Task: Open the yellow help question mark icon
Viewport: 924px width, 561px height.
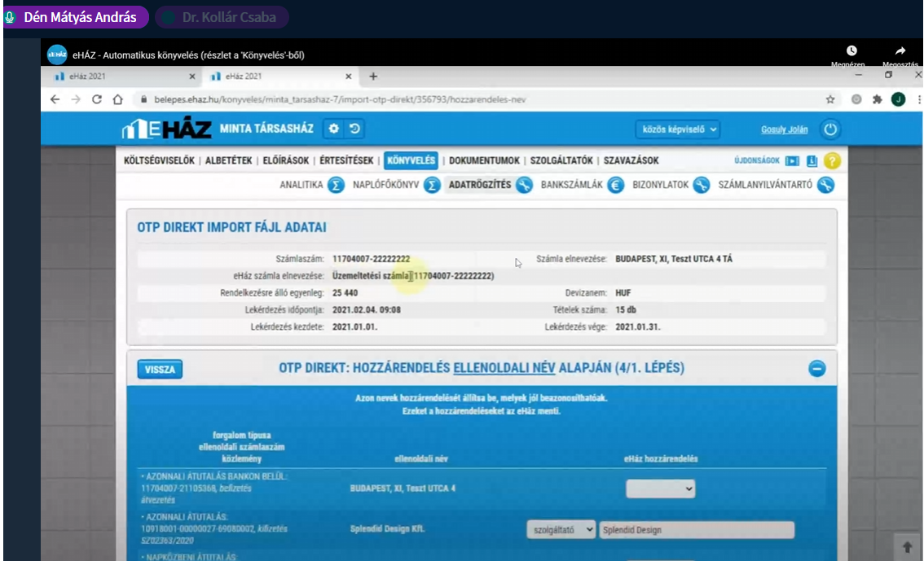Action: pos(832,161)
